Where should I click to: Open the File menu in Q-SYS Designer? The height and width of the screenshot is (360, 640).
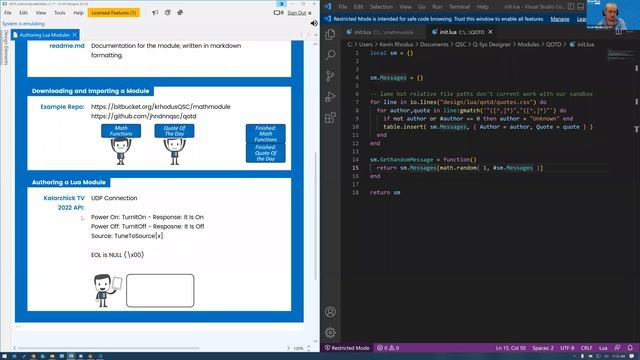point(8,13)
